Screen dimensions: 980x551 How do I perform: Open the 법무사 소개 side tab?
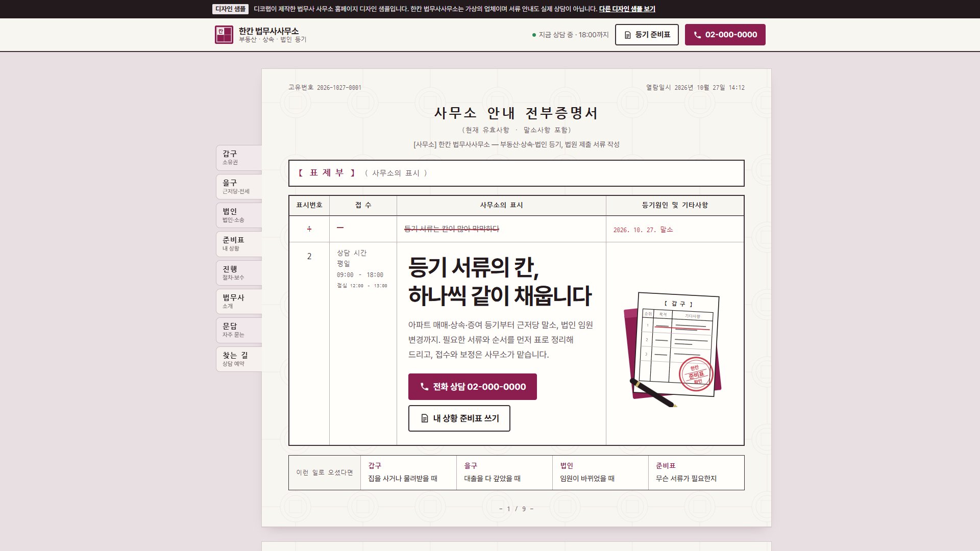pos(239,302)
